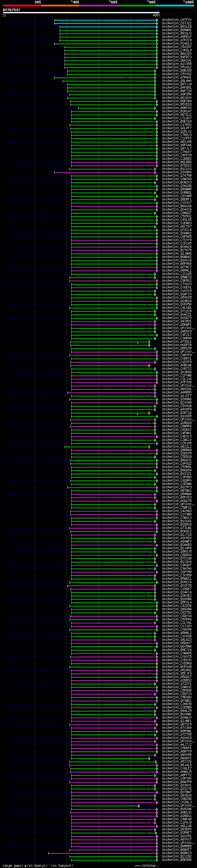Click the arrowhead ending the A8IZL2 alignment

(x=150, y=447)
